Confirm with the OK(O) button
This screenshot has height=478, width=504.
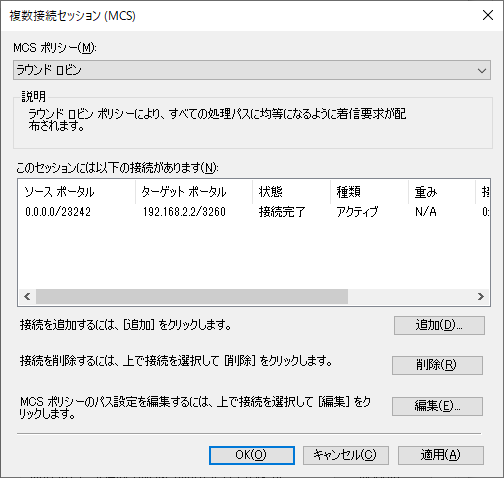coord(252,455)
